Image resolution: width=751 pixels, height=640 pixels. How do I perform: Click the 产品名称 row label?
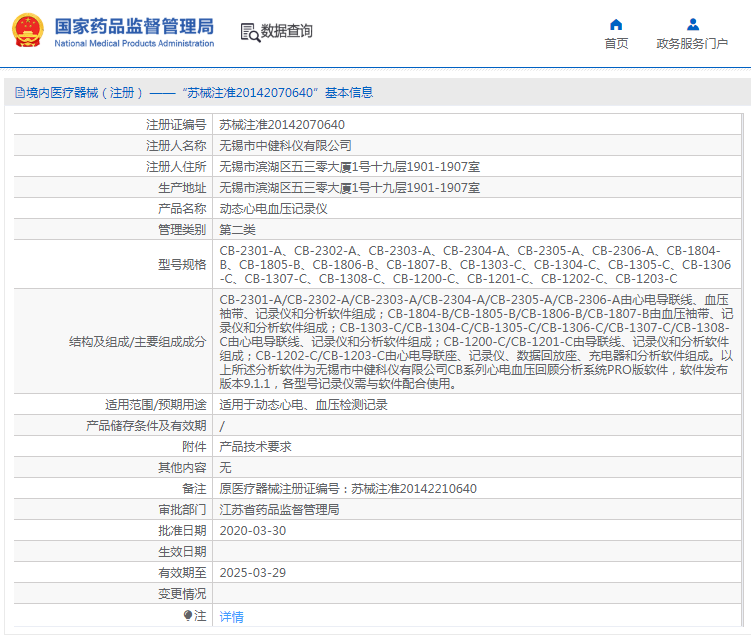(x=182, y=209)
